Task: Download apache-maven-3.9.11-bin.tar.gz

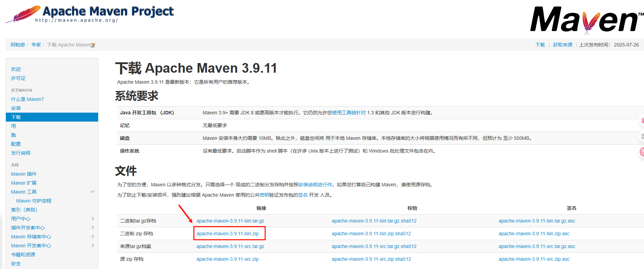Action: point(230,221)
